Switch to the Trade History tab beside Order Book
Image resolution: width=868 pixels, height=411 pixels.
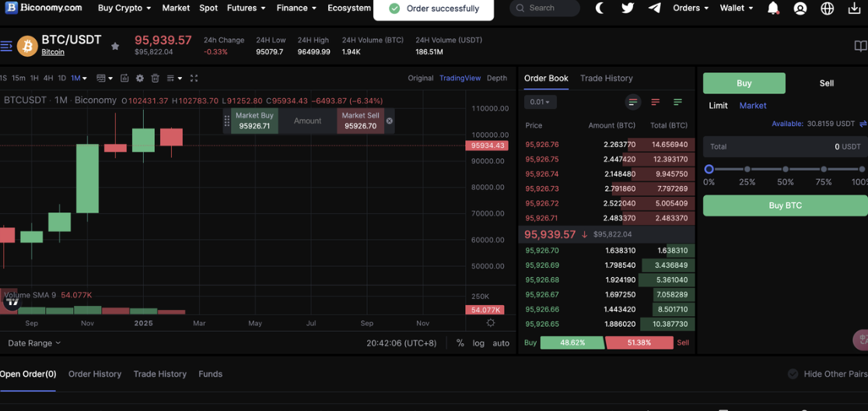[x=606, y=78]
